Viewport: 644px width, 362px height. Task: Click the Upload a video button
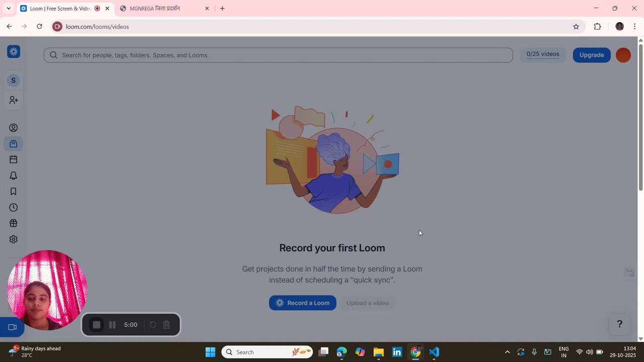pos(367,303)
